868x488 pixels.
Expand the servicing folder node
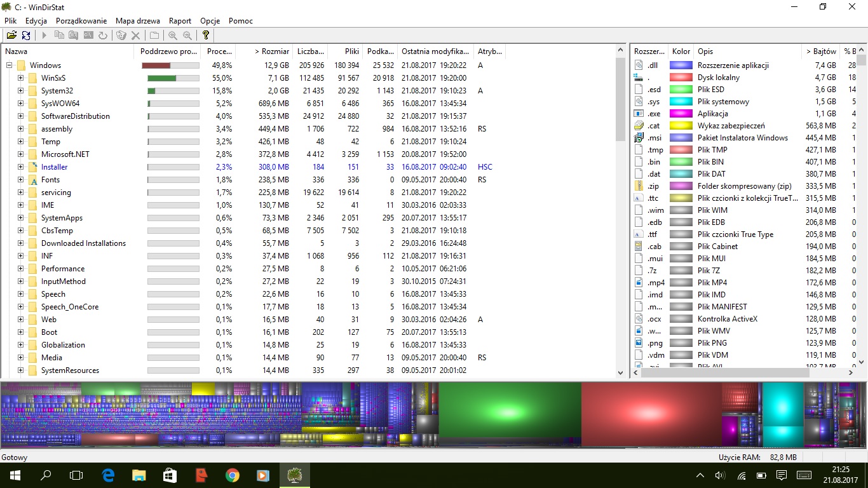[x=20, y=192]
